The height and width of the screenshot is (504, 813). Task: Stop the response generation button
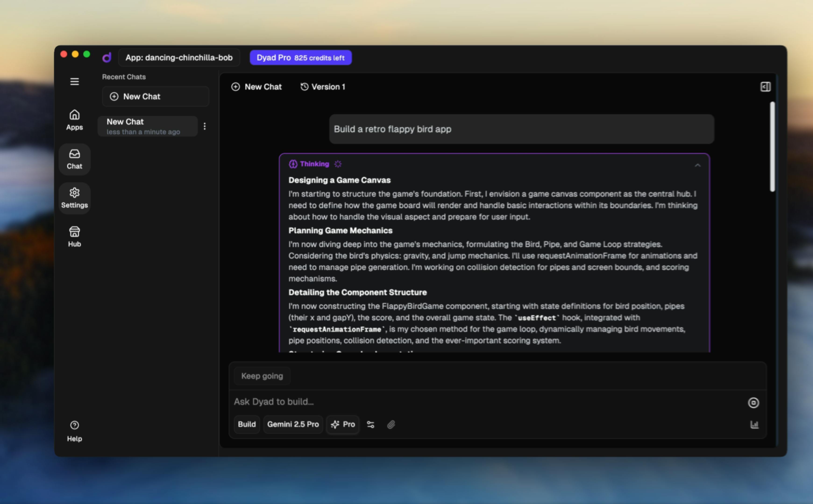[753, 403]
